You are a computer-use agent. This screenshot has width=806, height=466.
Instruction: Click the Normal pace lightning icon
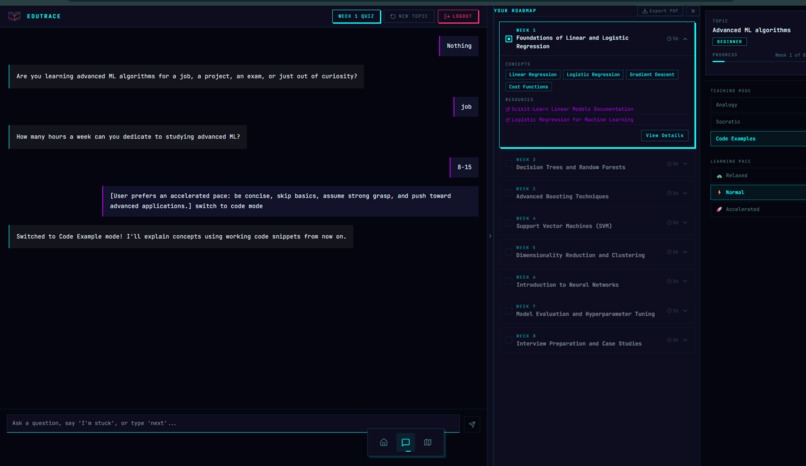pyautogui.click(x=719, y=192)
